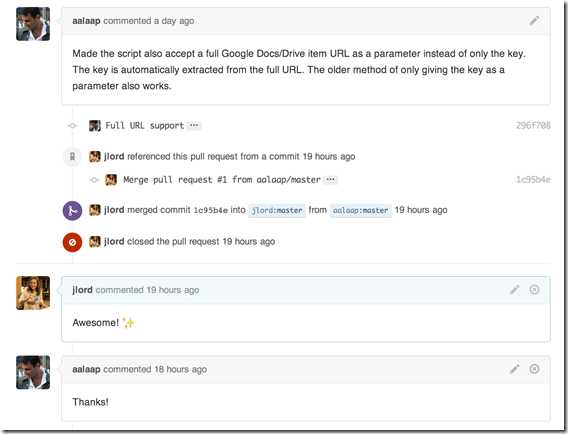Open the aalaap:master branch label
Image resolution: width=568 pixels, height=434 pixels.
click(360, 210)
